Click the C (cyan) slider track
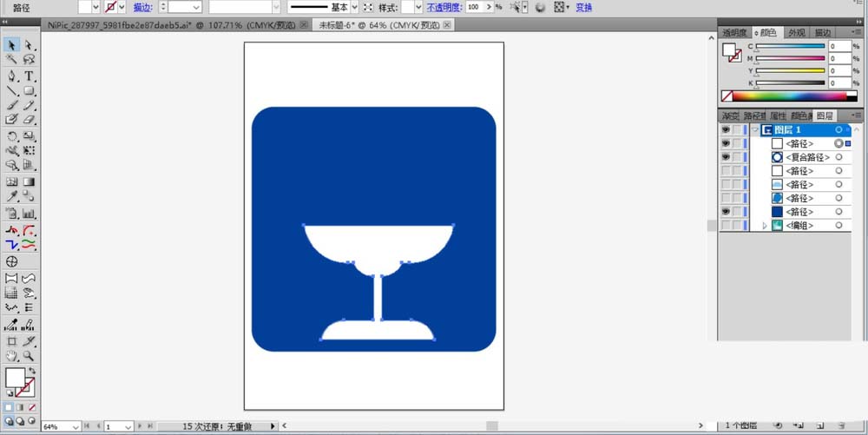Viewport: 868px width, 435px height. point(790,46)
